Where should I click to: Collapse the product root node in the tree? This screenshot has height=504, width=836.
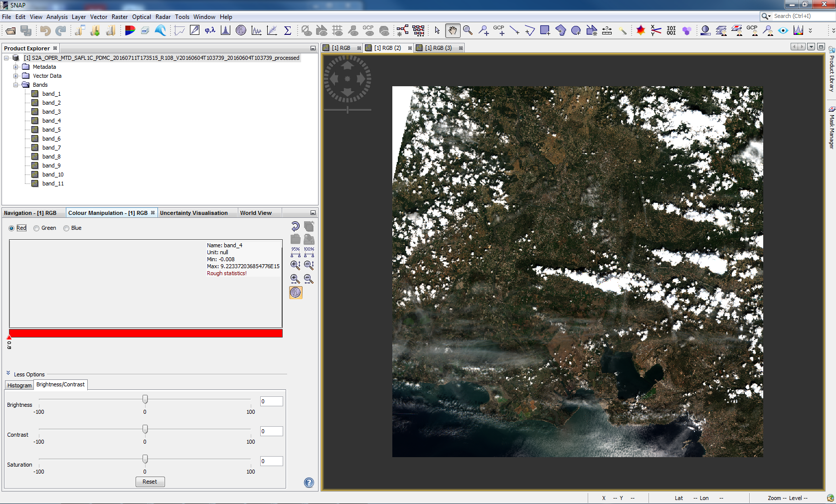click(6, 58)
